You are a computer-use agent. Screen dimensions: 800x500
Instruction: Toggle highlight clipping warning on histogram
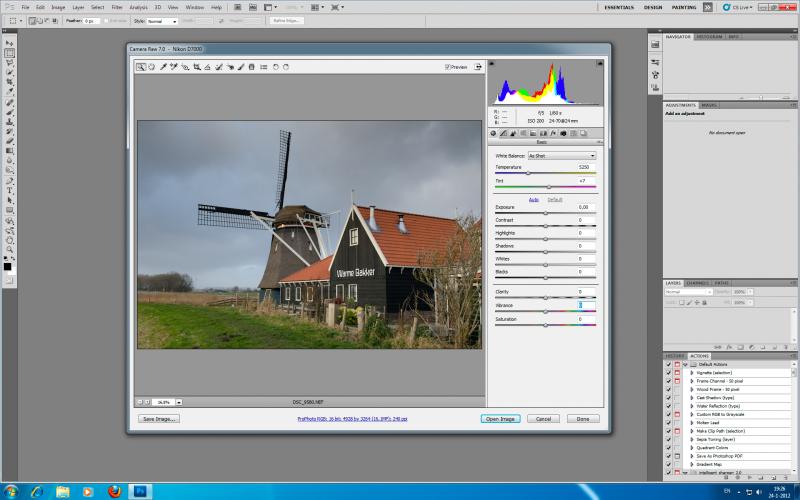pos(600,64)
